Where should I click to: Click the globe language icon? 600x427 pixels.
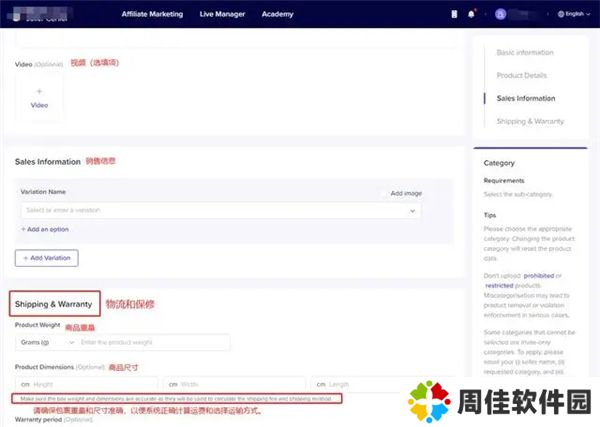(x=557, y=14)
